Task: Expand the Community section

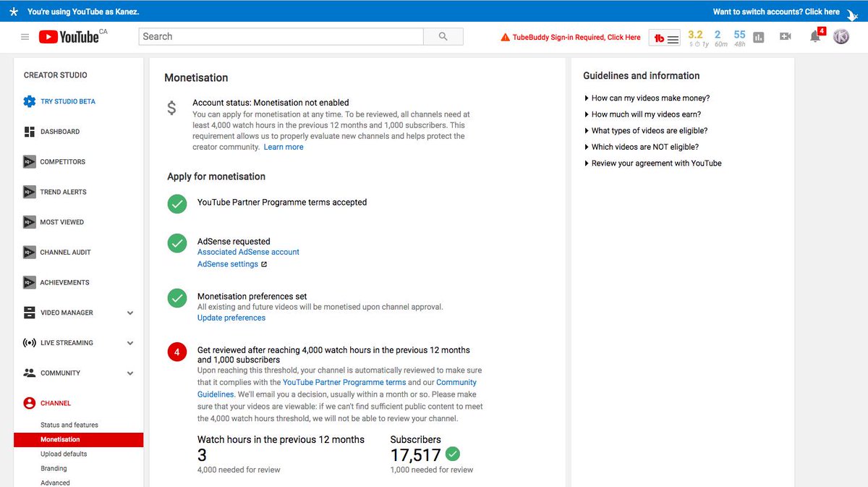Action: click(x=130, y=373)
